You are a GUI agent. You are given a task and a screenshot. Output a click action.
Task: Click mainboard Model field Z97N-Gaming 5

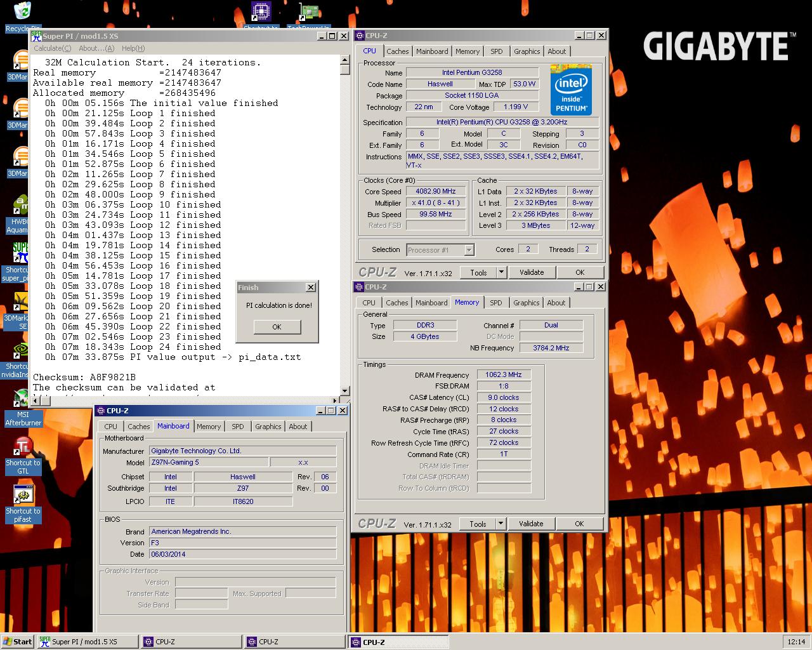pos(209,462)
